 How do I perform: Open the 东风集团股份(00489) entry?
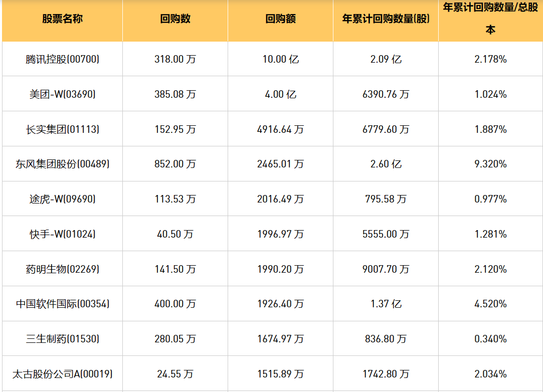tap(63, 164)
